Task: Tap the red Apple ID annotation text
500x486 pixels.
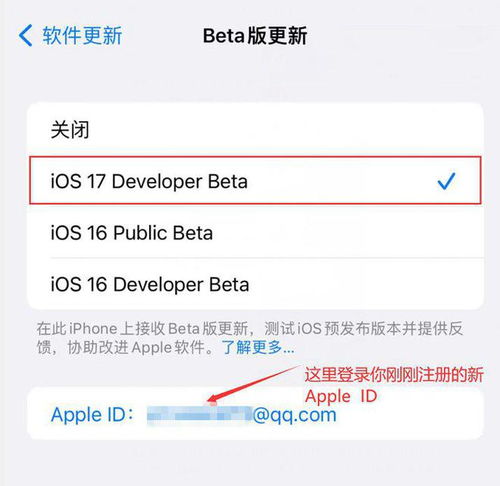Action: coord(341,396)
